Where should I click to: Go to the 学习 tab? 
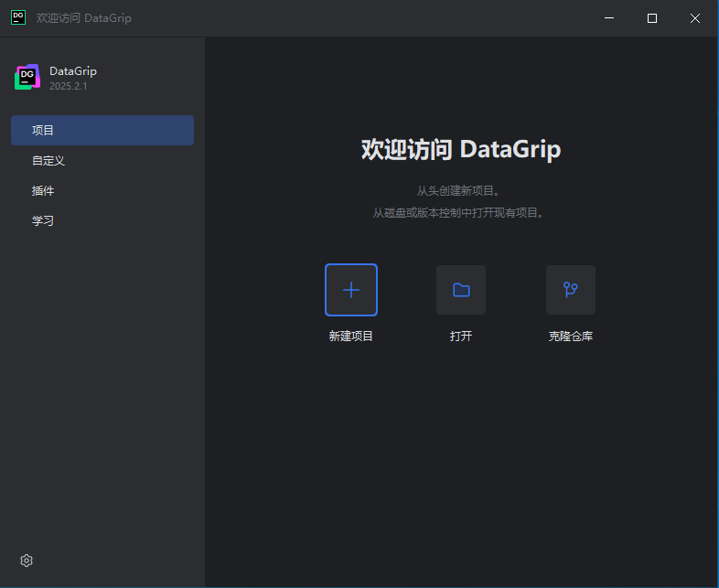(102, 221)
